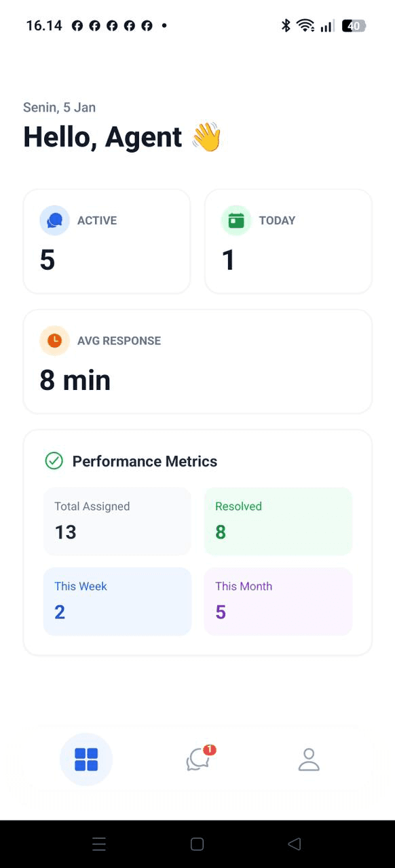
Task: Select the This Week metric tile
Action: 117,601
